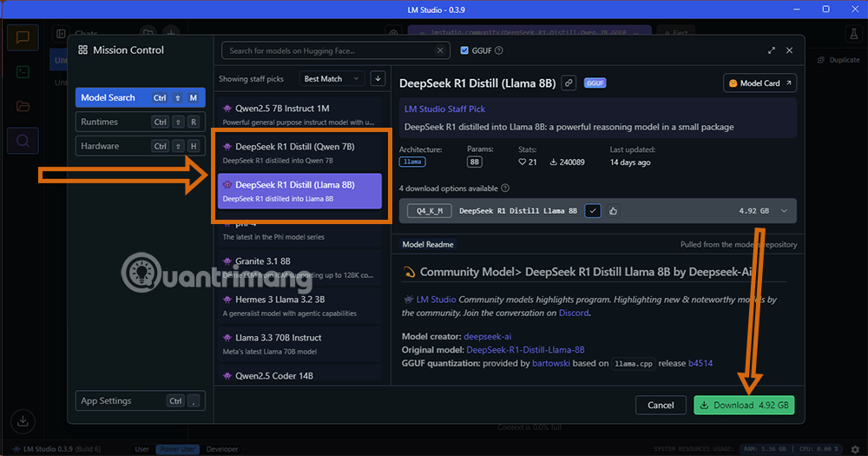Select Model Search section
The image size is (868, 456).
(140, 97)
